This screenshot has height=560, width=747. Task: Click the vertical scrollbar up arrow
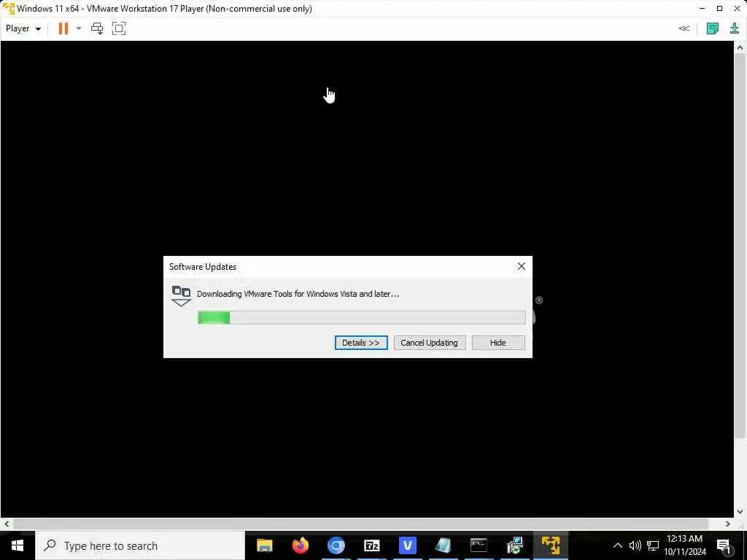[x=740, y=47]
